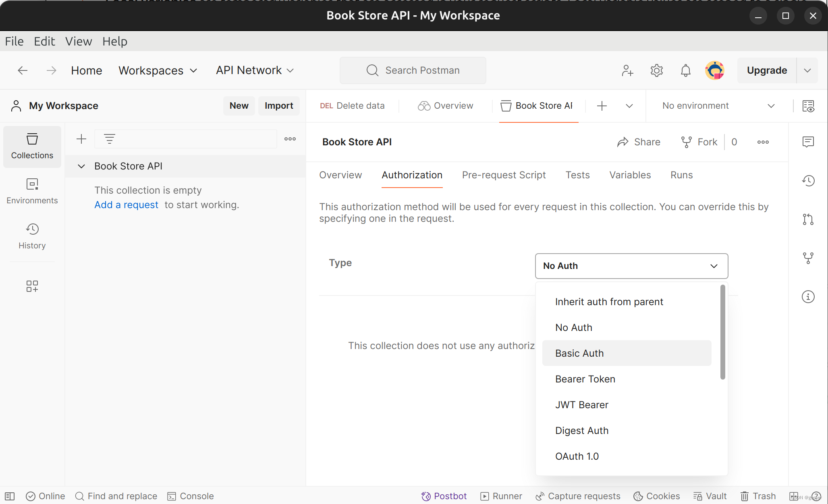The height and width of the screenshot is (504, 828).
Task: Open Book Store API more actions ellipsis
Action: tap(763, 142)
